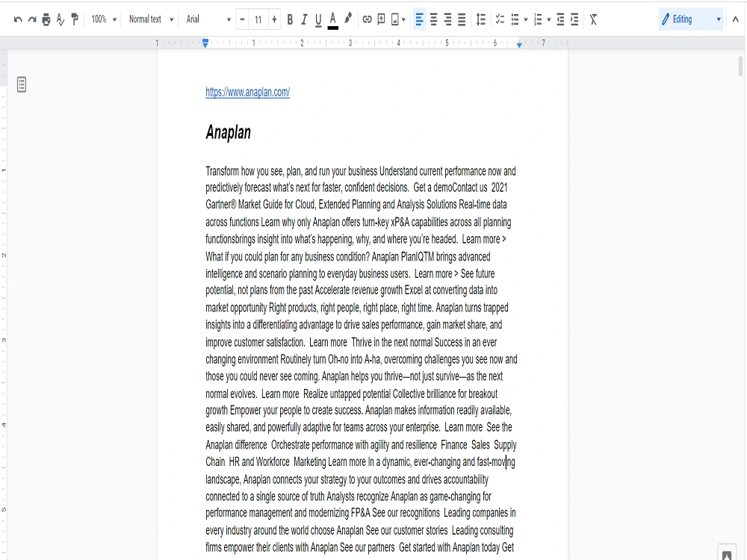Add a comment using the comment icon
This screenshot has height=560, width=747.
(381, 19)
